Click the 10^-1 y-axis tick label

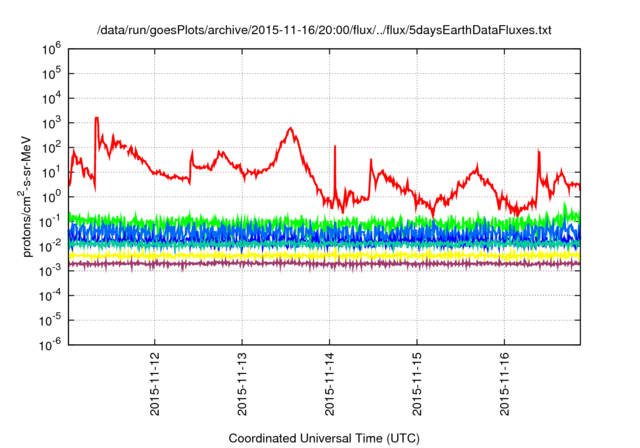coord(51,222)
